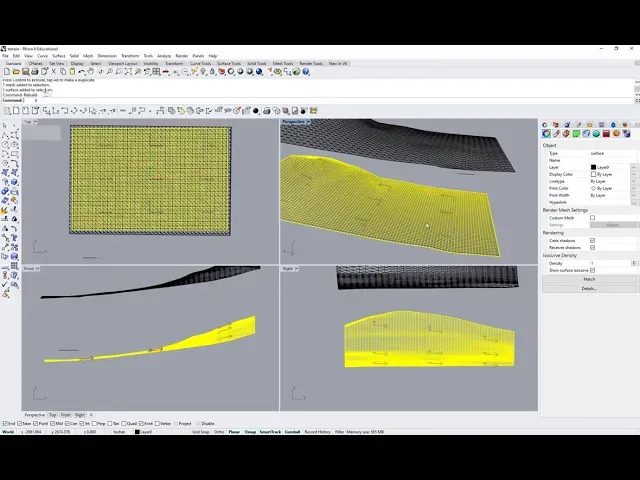This screenshot has height=480, width=640.
Task: Click the New file icon in toolbar
Action: click(x=6, y=72)
